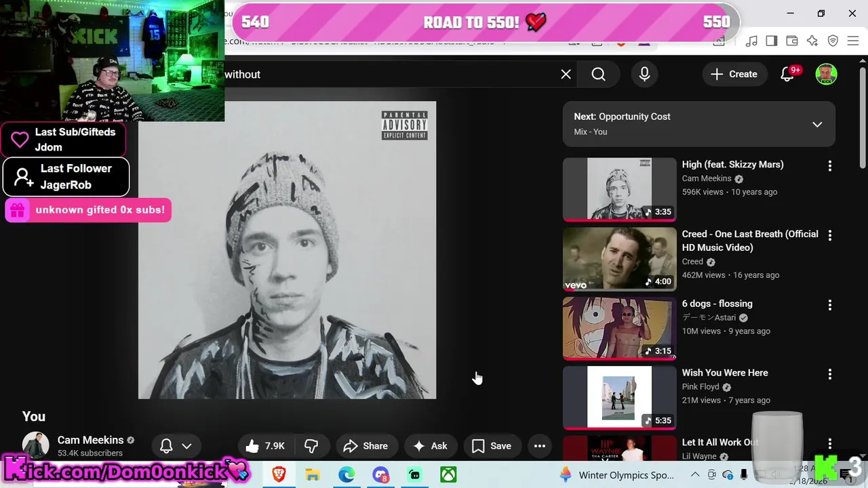This screenshot has width=868, height=488.
Task: Click the YouTube search magnifier button
Action: (x=598, y=75)
